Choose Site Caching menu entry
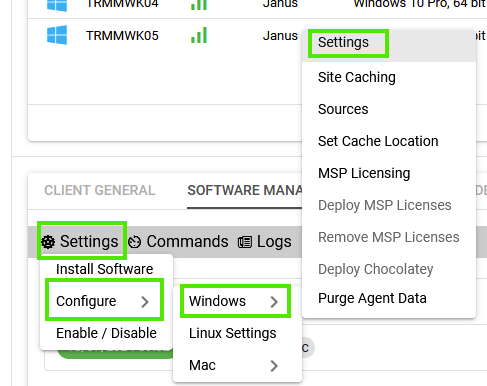487x386 pixels. [x=389, y=77]
